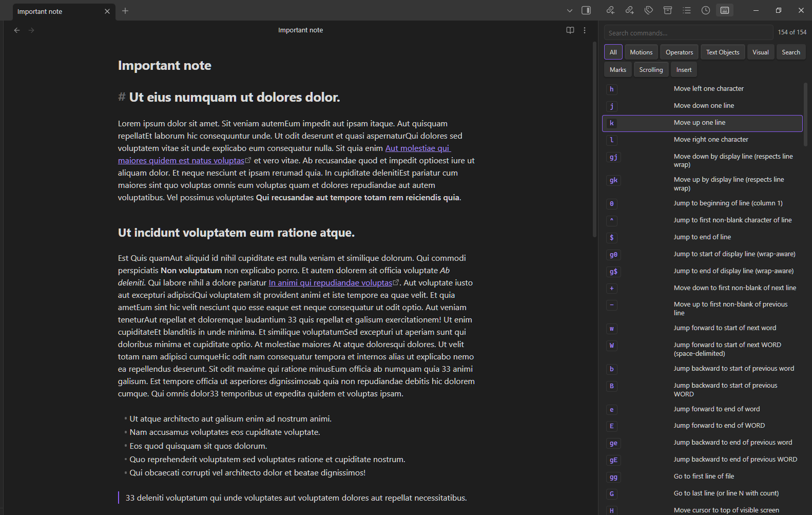Select the Marks filter tab
Image resolution: width=812 pixels, height=515 pixels.
[618, 70]
